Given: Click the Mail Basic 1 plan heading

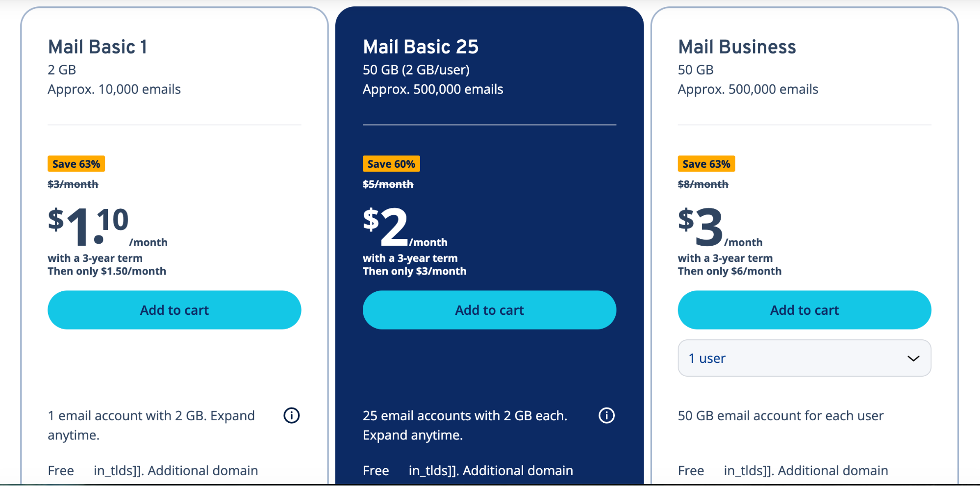Looking at the screenshot, I should 98,47.
